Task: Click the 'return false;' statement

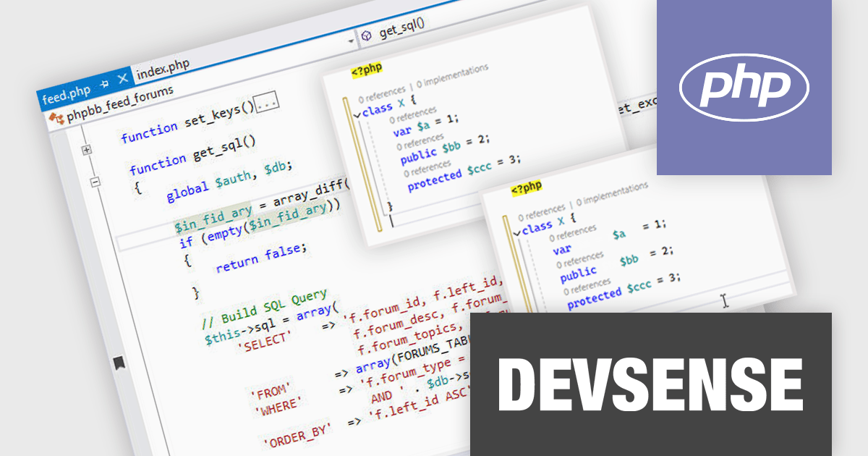Action: pyautogui.click(x=261, y=257)
